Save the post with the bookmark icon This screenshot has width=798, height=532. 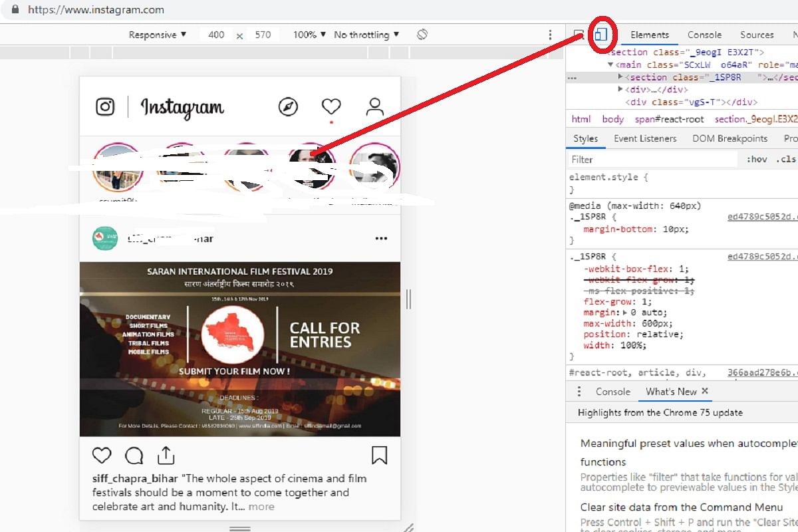pyautogui.click(x=379, y=456)
